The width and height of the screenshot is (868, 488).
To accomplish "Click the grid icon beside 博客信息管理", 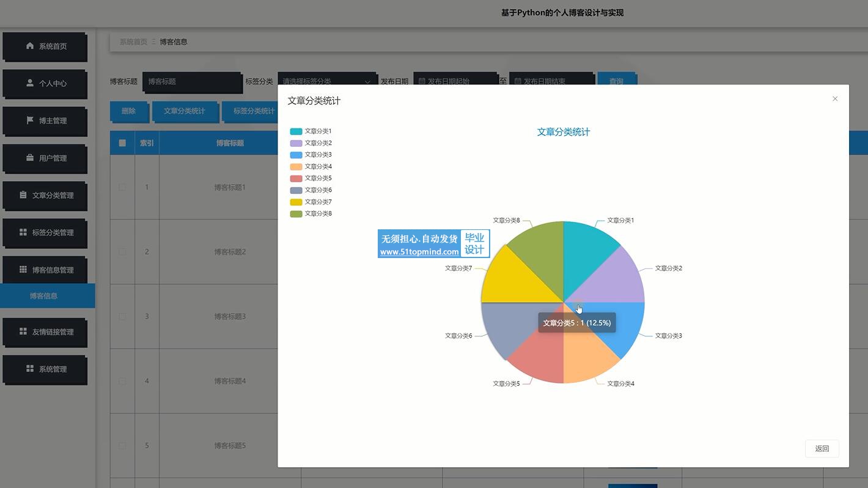I will pyautogui.click(x=23, y=270).
